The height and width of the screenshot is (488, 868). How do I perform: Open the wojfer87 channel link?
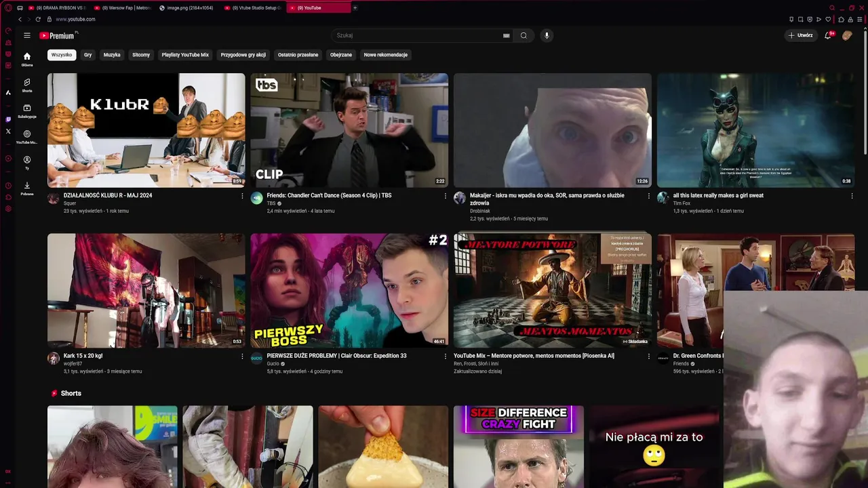[x=73, y=363]
